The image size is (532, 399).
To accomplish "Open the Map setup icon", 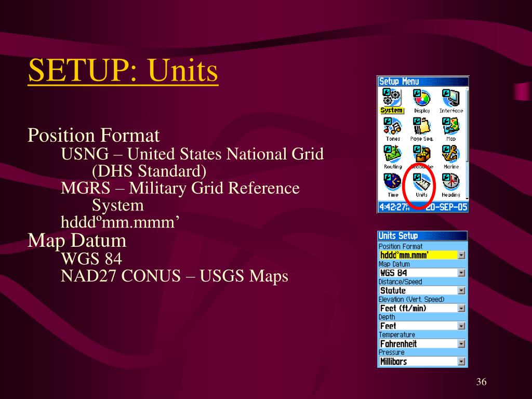I will coord(451,126).
